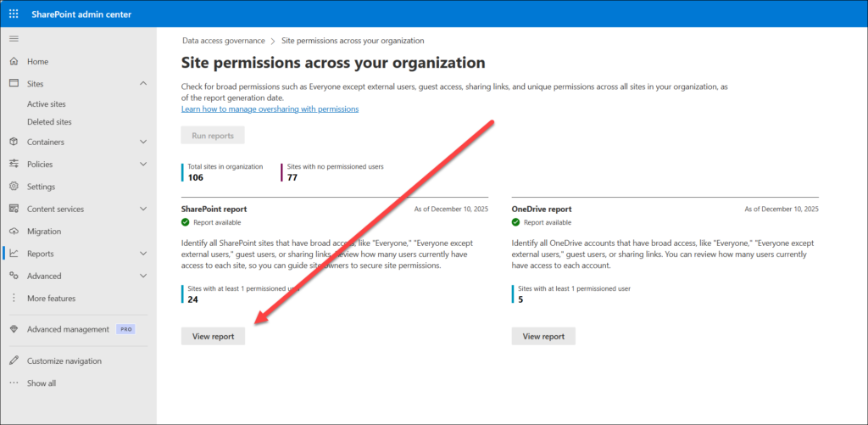Expand the Advanced section chevron

[143, 276]
